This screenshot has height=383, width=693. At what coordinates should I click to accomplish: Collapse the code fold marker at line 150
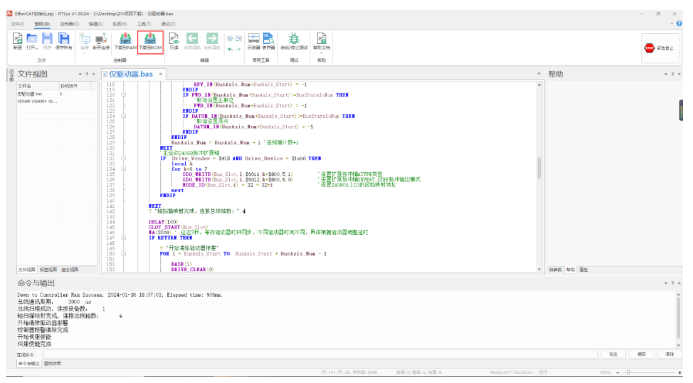click(123, 254)
